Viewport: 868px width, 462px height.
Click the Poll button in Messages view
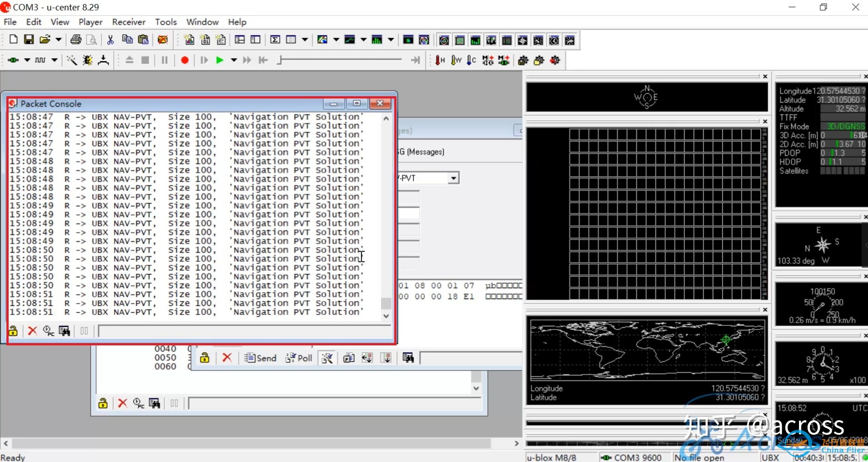click(x=298, y=358)
